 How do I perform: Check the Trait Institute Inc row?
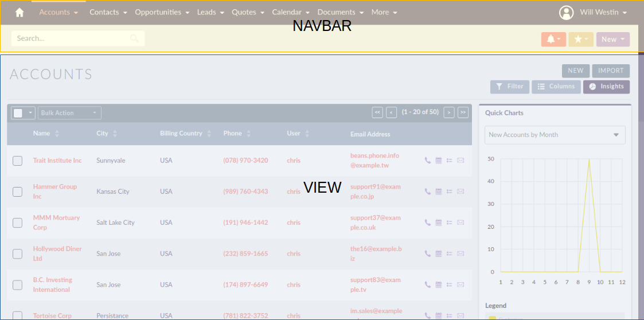coord(17,161)
